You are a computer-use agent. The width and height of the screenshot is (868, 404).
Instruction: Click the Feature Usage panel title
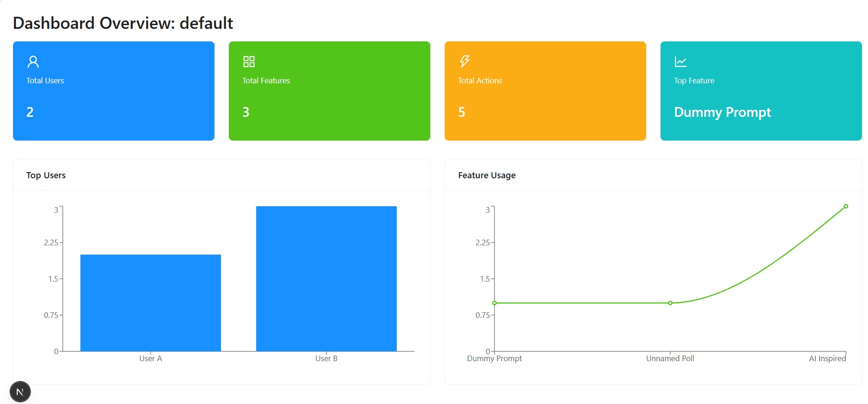tap(487, 175)
